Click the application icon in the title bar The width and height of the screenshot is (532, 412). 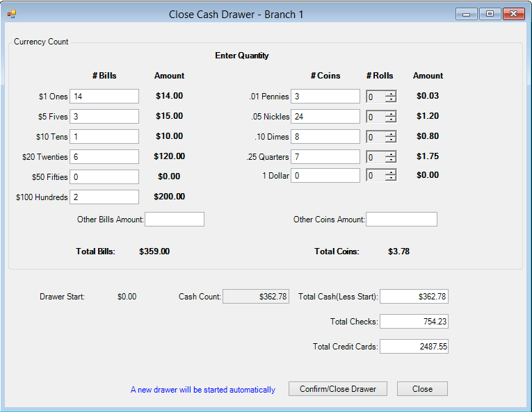(x=12, y=14)
